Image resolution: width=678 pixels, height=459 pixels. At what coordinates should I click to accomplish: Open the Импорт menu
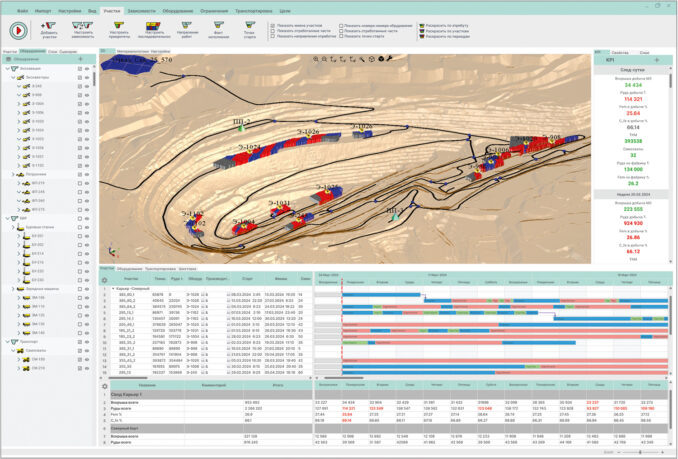43,11
